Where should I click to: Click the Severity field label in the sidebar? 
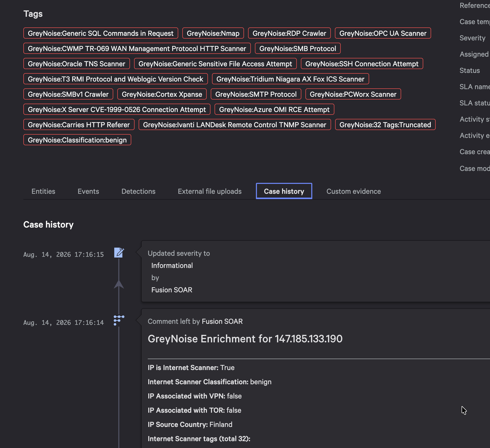[x=472, y=38]
